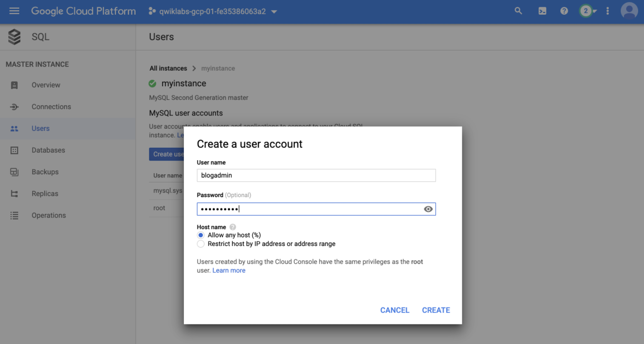Click the Users sidebar icon

pyautogui.click(x=14, y=129)
